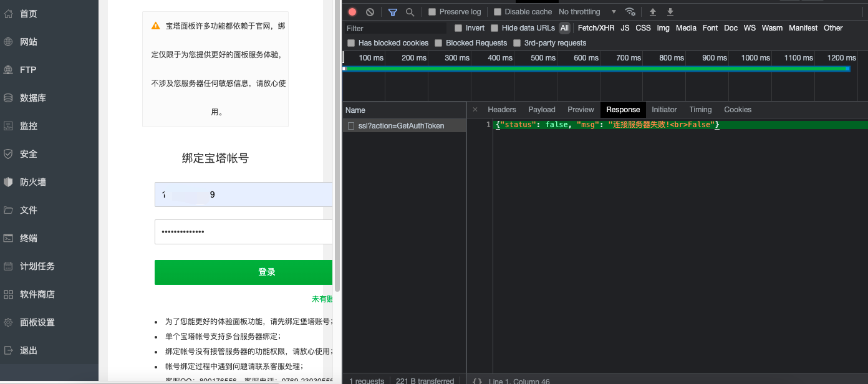Tick the Has blocked cookies checkbox
The height and width of the screenshot is (384, 868).
pyautogui.click(x=351, y=43)
